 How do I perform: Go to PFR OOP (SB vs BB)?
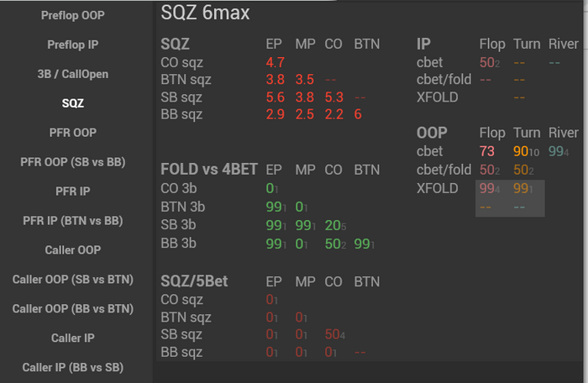(76, 162)
